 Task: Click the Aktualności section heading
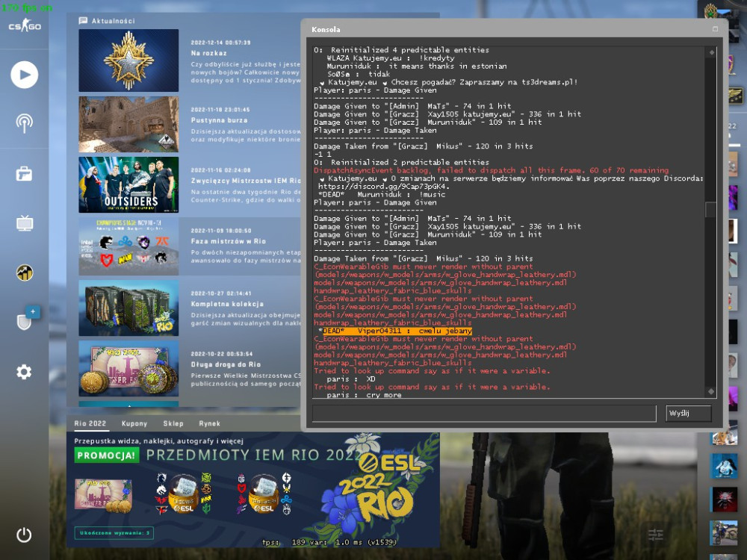114,21
